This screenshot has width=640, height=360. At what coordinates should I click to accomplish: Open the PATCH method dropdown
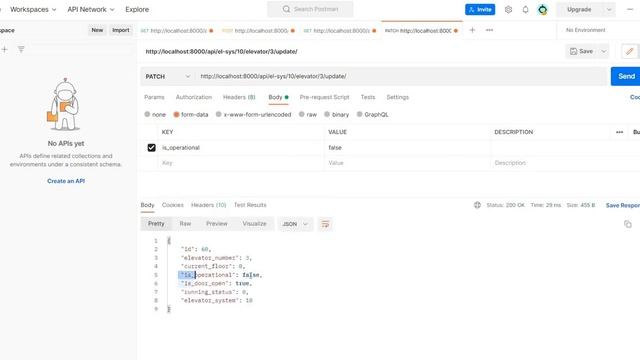[x=168, y=76]
